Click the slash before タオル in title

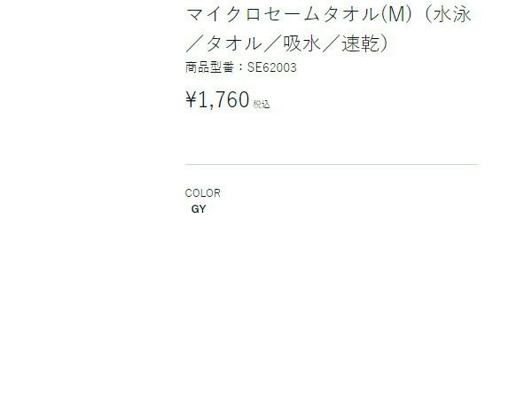coord(195,43)
